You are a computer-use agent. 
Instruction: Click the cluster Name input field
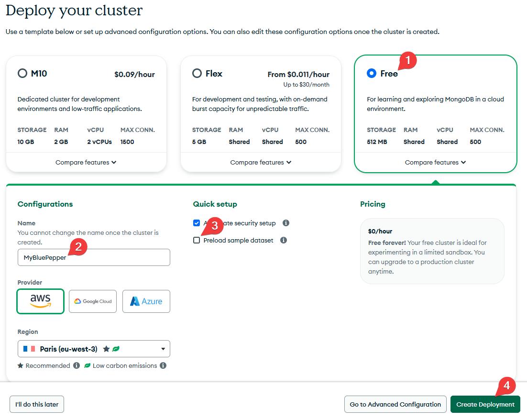[94, 257]
